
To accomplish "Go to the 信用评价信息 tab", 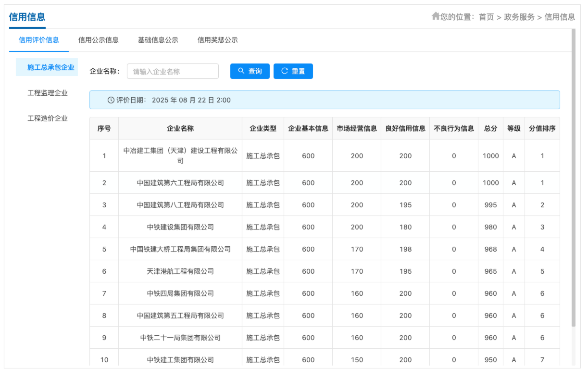I will (x=38, y=40).
